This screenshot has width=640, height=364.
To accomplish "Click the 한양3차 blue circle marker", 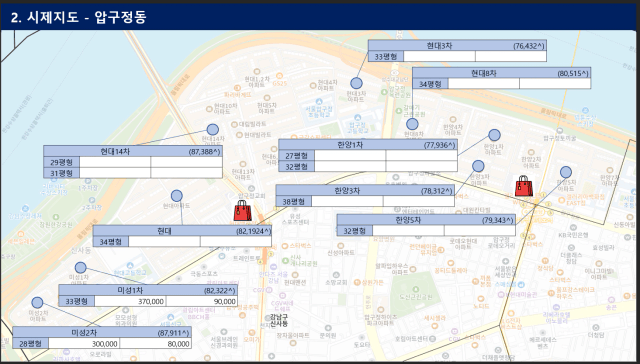I will click(x=478, y=166).
